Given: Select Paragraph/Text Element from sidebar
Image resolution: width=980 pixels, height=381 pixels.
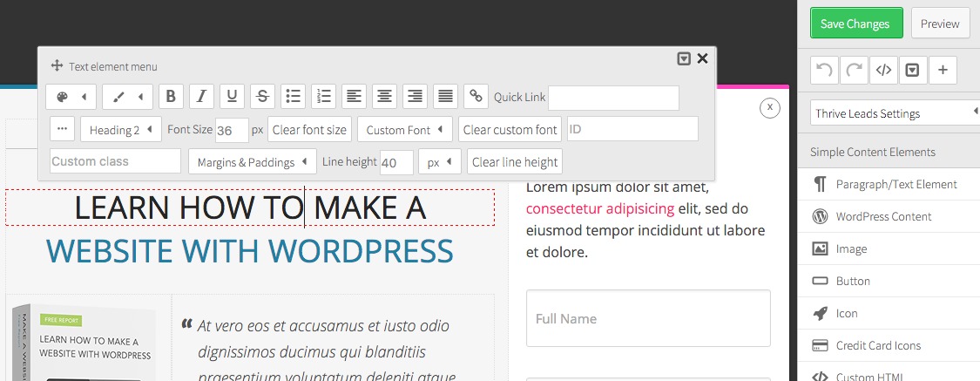Looking at the screenshot, I should click(896, 184).
